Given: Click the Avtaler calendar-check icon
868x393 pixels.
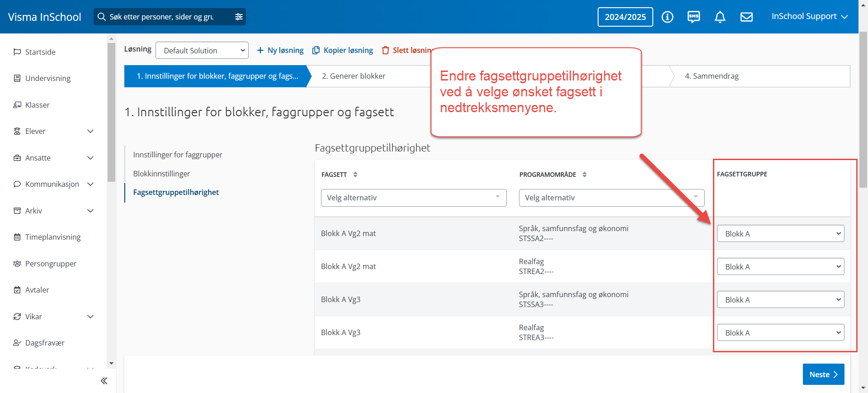Looking at the screenshot, I should 17,290.
